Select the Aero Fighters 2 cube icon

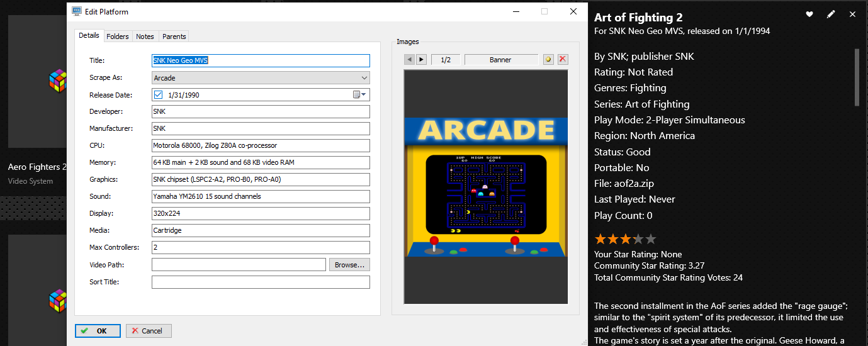pos(58,81)
